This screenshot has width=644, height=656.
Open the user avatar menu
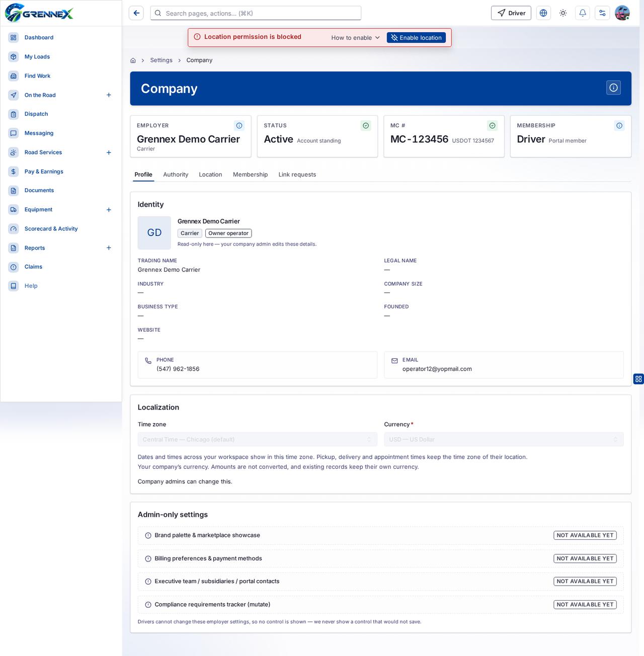(x=622, y=13)
